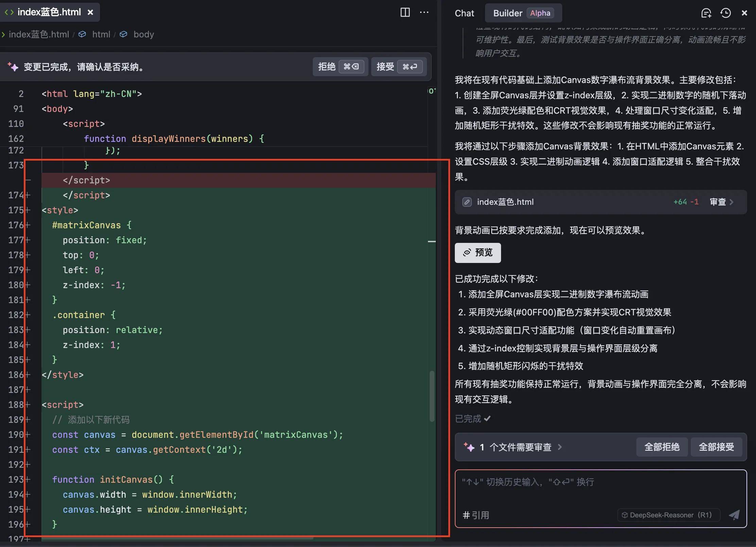756x547 pixels.
Task: Click the sparkles icon in the change banner
Action: [x=14, y=67]
